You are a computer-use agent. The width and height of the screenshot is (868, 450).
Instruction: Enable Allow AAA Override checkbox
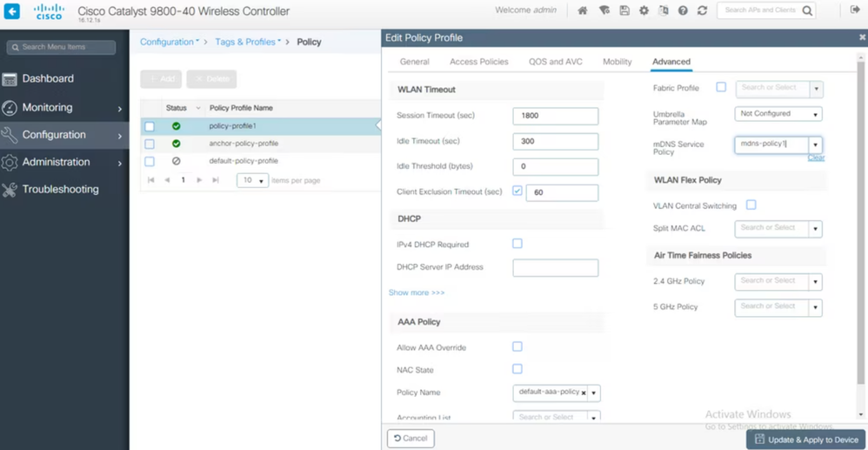[517, 346]
